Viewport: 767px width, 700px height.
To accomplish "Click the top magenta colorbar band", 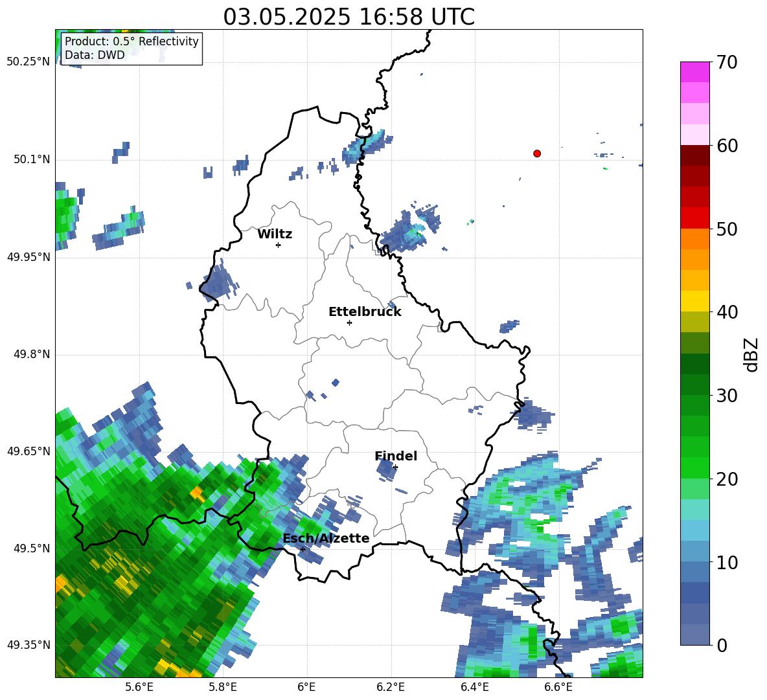I will pos(694,72).
